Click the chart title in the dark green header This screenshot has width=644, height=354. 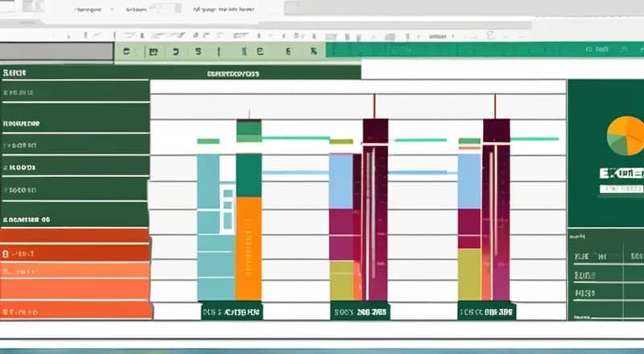tap(233, 73)
